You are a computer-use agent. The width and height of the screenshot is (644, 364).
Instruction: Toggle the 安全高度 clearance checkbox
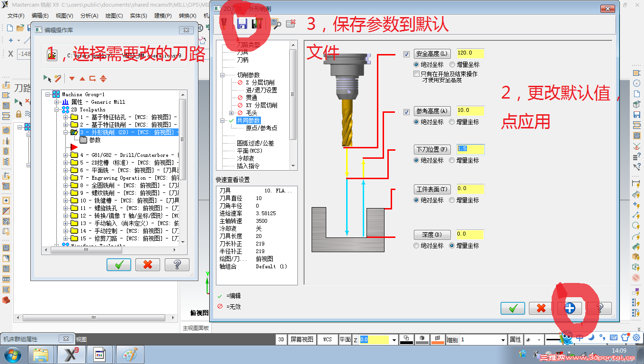[x=407, y=54]
